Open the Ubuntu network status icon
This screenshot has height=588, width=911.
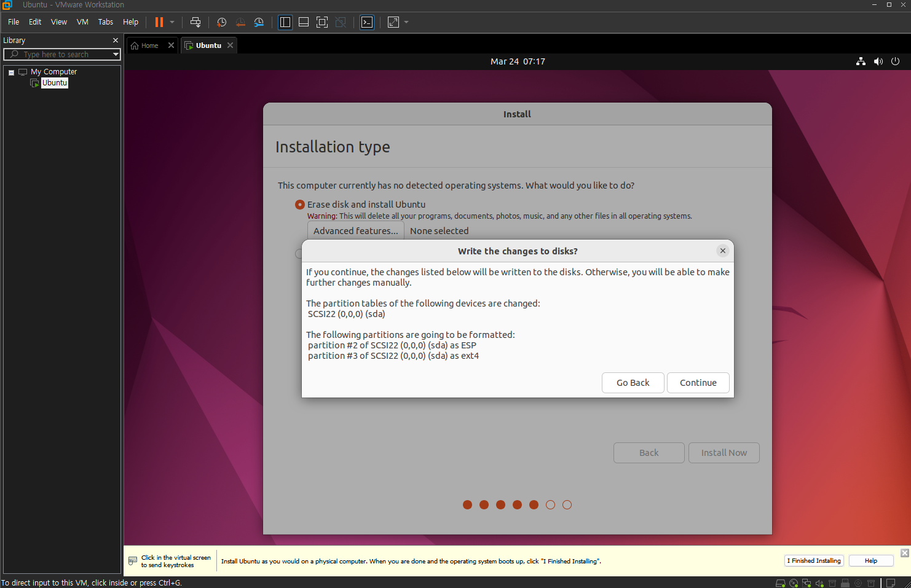[861, 61]
